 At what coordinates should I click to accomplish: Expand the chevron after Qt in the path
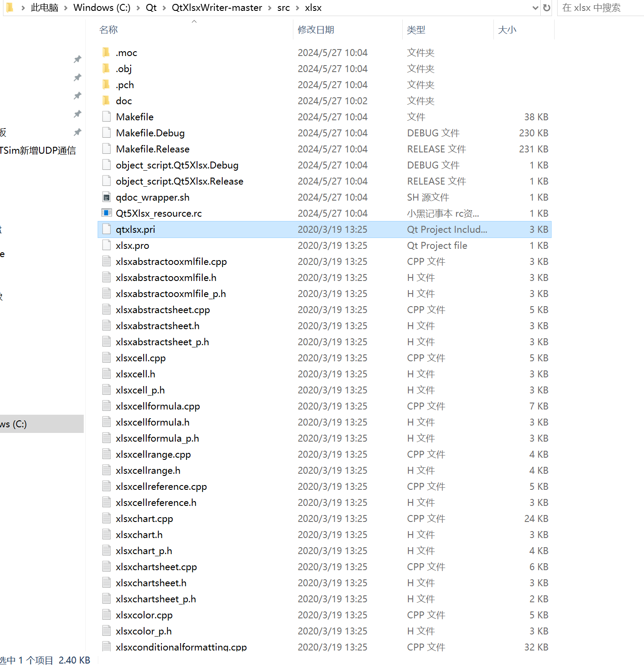click(164, 8)
